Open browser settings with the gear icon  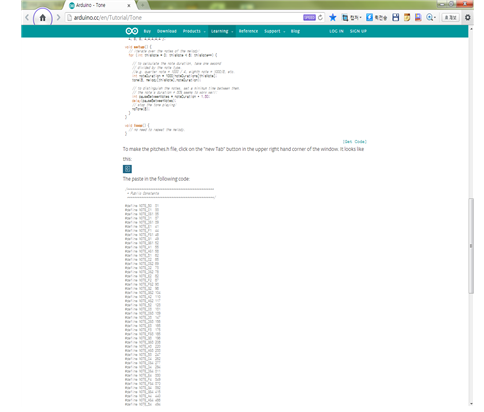(468, 17)
